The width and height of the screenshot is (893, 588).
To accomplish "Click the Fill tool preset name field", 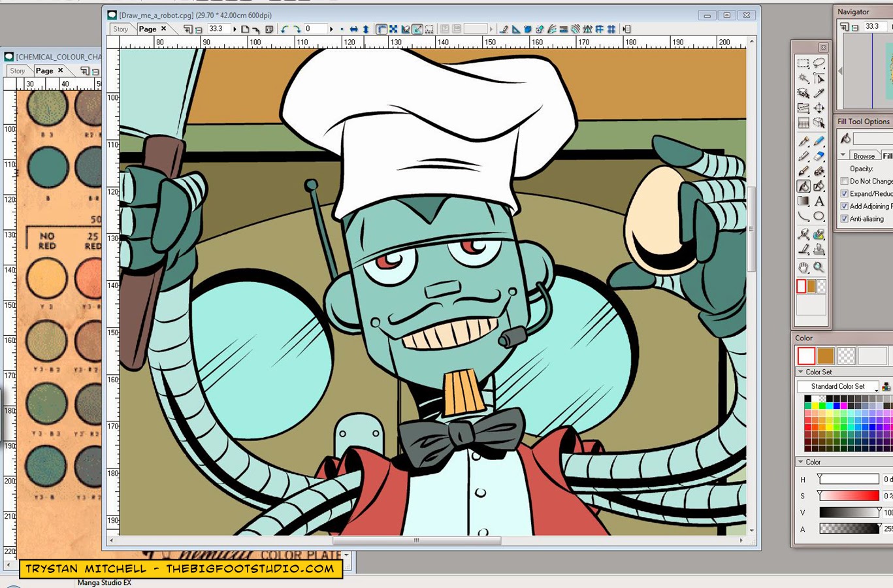I will point(873,139).
